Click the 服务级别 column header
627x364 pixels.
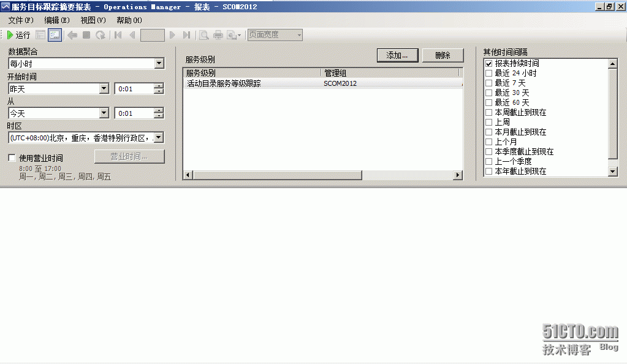[x=253, y=73]
